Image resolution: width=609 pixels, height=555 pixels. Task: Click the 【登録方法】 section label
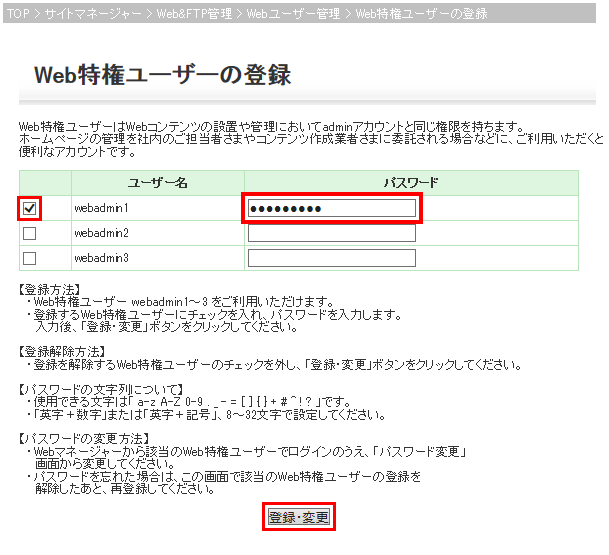[x=50, y=289]
